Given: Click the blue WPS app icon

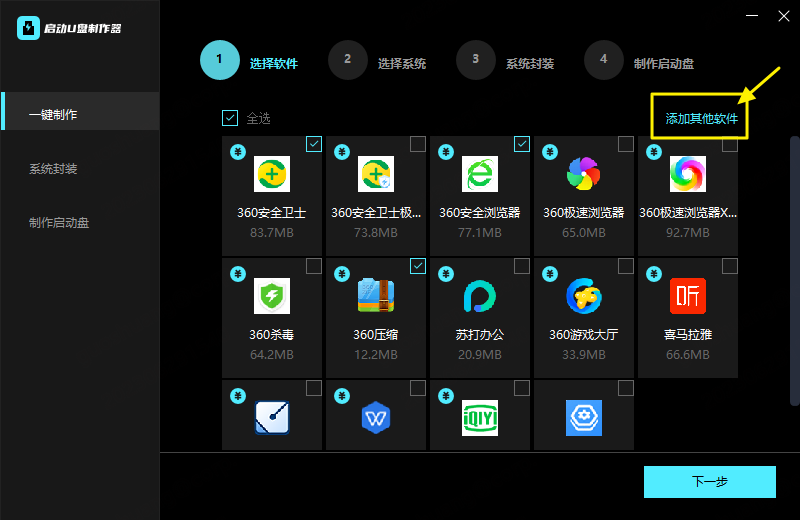Looking at the screenshot, I should coord(376,417).
